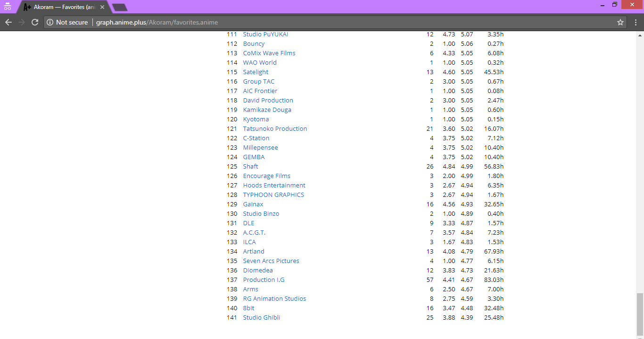Reload the page with refresh icon
Viewport: 644px width, 339px height.
pyautogui.click(x=35, y=22)
